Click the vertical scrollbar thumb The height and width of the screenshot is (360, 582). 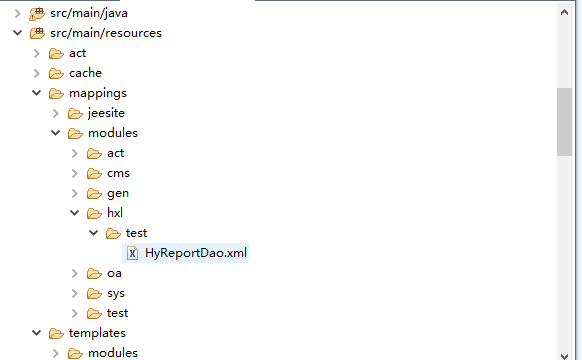click(x=564, y=122)
